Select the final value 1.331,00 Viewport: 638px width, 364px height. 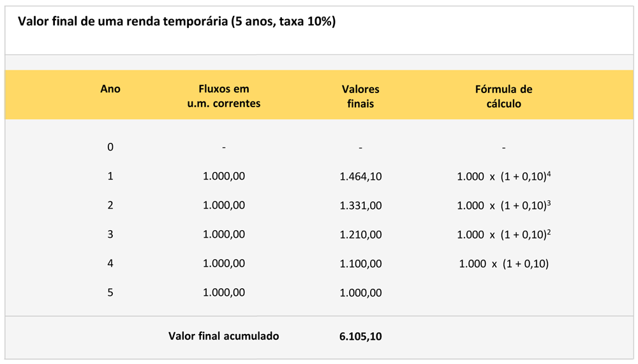360,206
